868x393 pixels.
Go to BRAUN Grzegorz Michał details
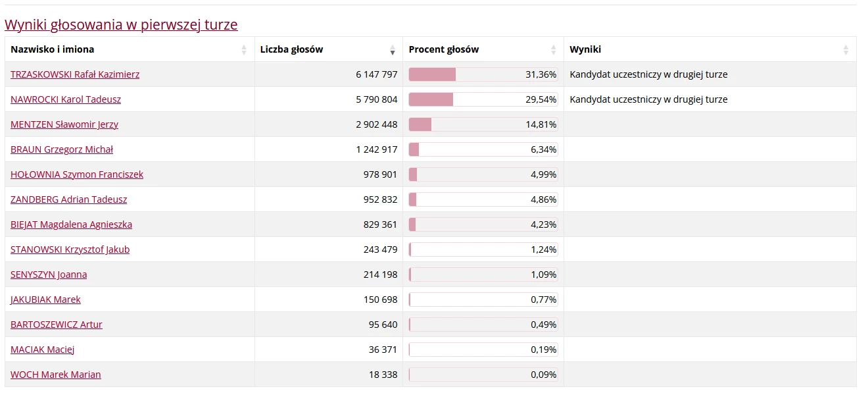[x=62, y=149]
